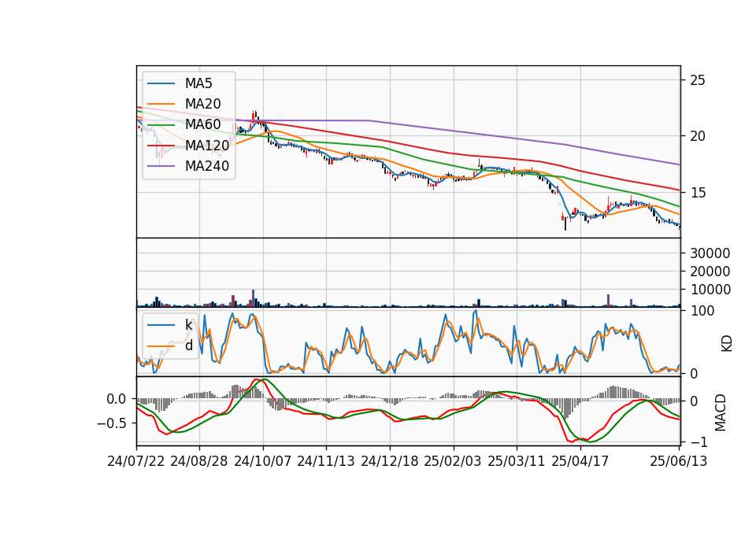Click the price axis value 20
The image size is (756, 543).
coord(697,136)
